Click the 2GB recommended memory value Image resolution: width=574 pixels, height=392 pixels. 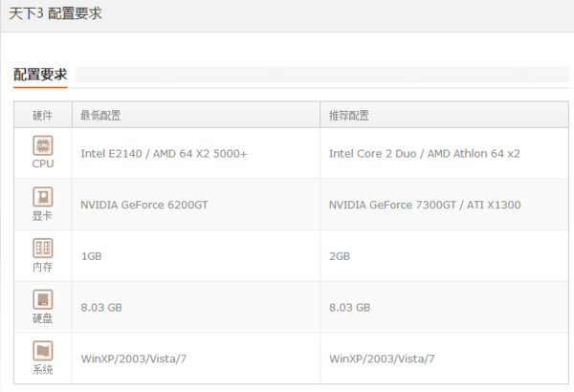340,256
